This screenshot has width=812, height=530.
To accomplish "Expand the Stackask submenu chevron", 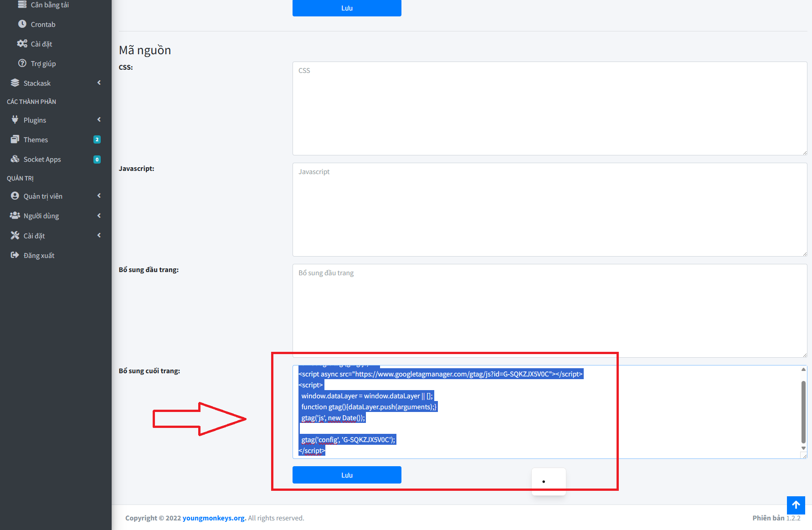I will pos(99,82).
